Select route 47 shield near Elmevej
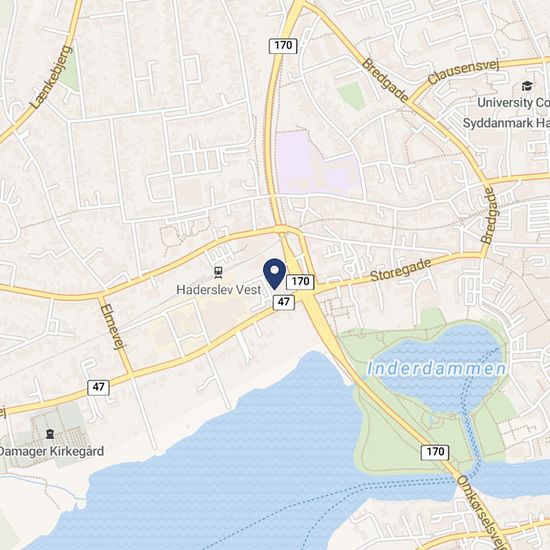This screenshot has height=550, width=550. tap(98, 387)
